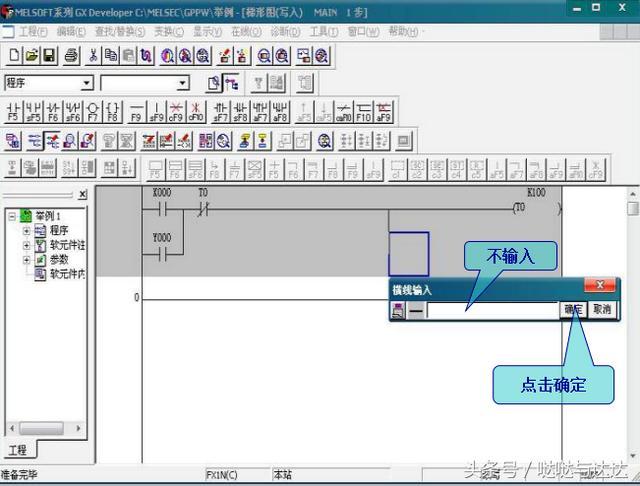Click the Copy icon in the toolbar
The height and width of the screenshot is (486, 640).
tap(111, 55)
